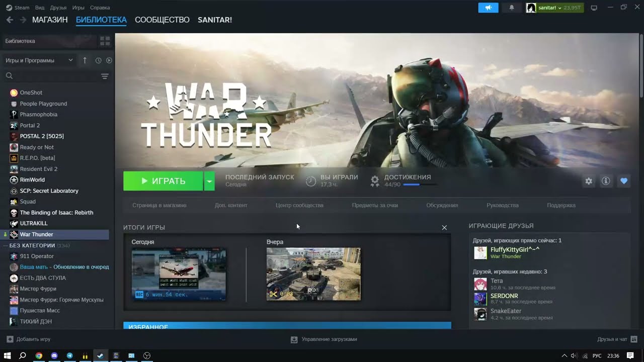Open Страница в магазине link
Screen dimensions: 644x362
point(159,205)
